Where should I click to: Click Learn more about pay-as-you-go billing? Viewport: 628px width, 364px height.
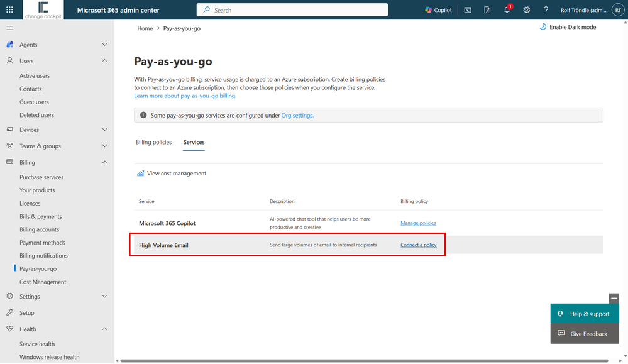[185, 96]
